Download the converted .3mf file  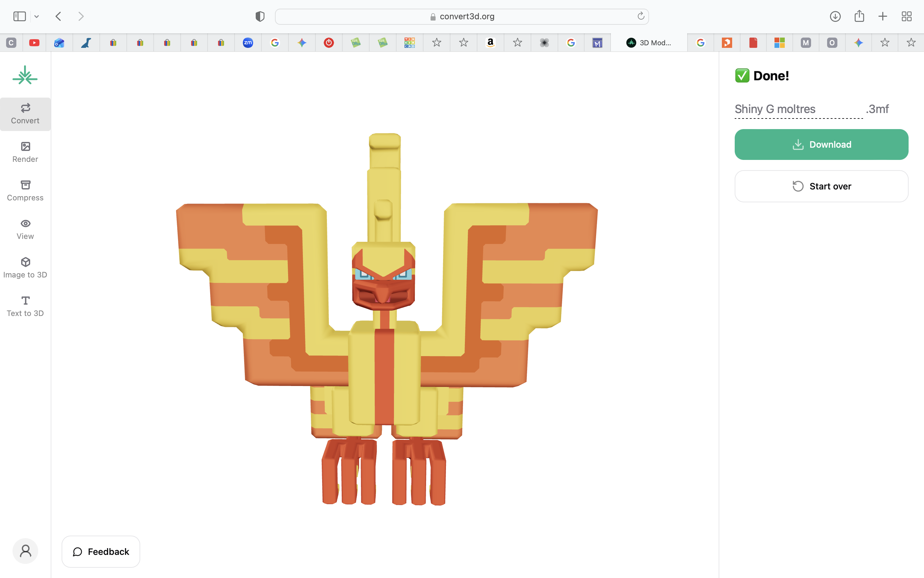pos(821,144)
